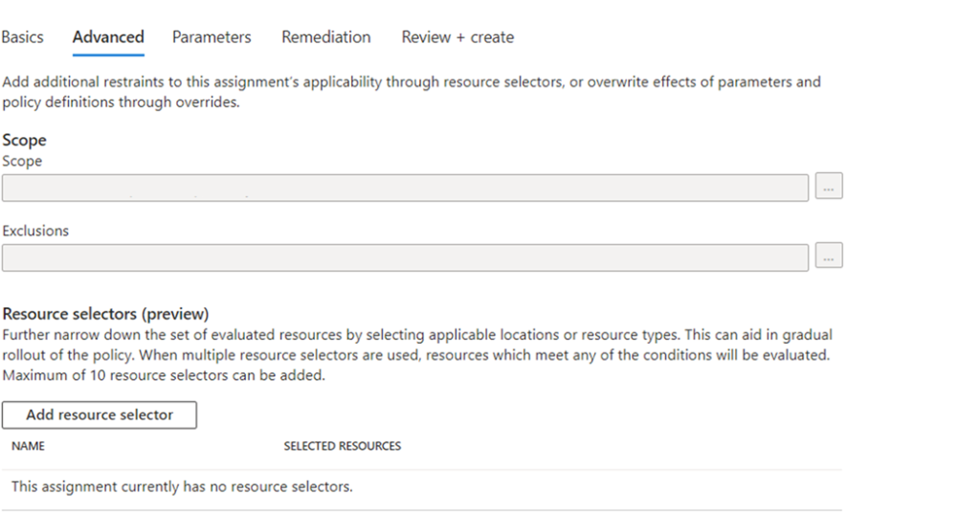
Task: Open the exclusions picker ellipsis button
Action: pos(829,256)
